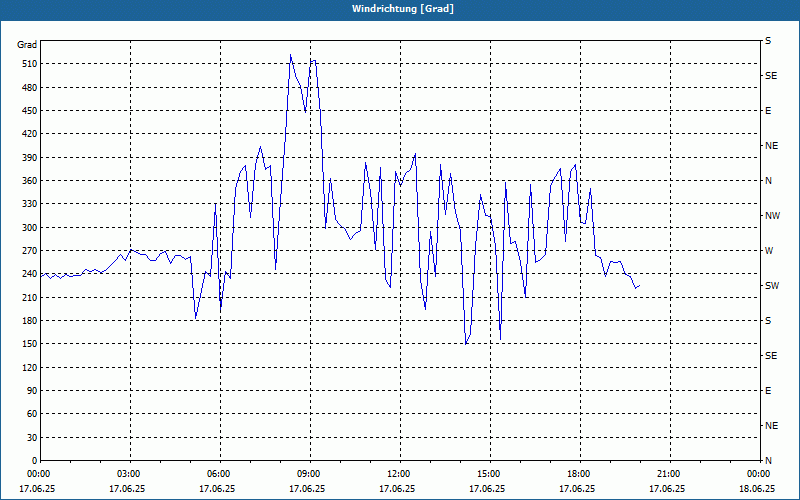The width and height of the screenshot is (800, 500).
Task: Select the 510 value on the y-axis
Action: pyautogui.click(x=29, y=64)
